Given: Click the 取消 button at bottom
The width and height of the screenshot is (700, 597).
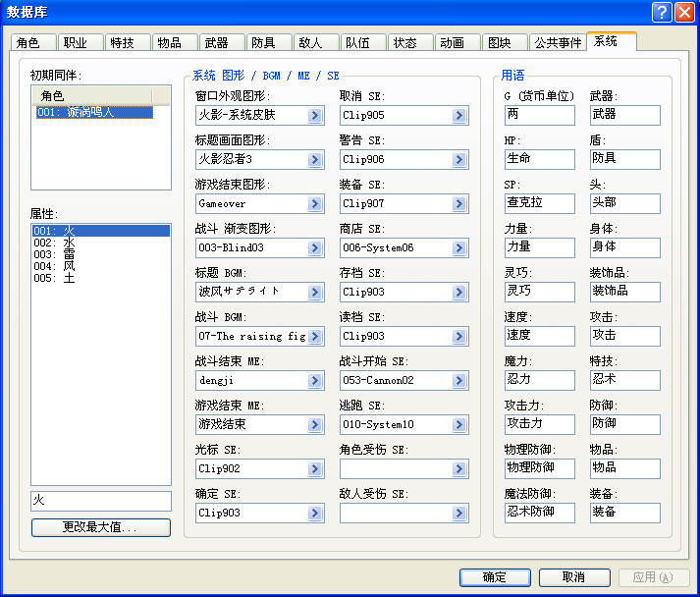Looking at the screenshot, I should (574, 577).
